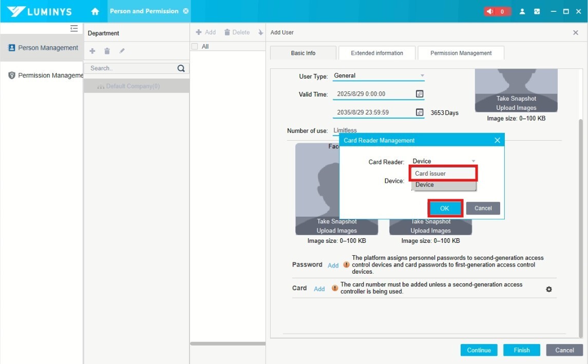This screenshot has width=588, height=364.
Task: Switch to the Extended information tab
Action: click(376, 53)
